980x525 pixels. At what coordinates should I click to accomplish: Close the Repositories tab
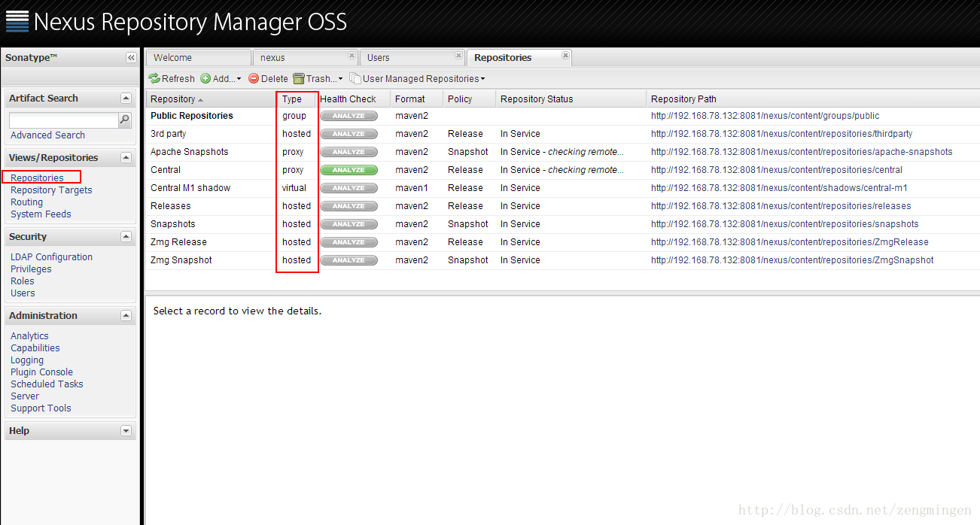(x=566, y=56)
